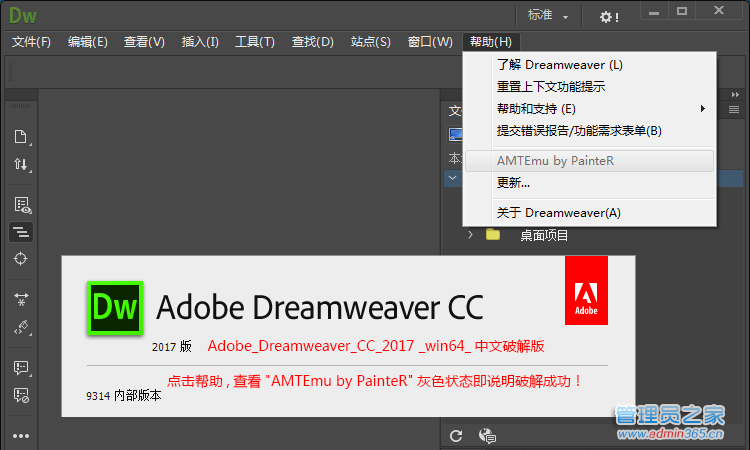
Task: Click the Apply Comment icon
Action: click(21, 368)
